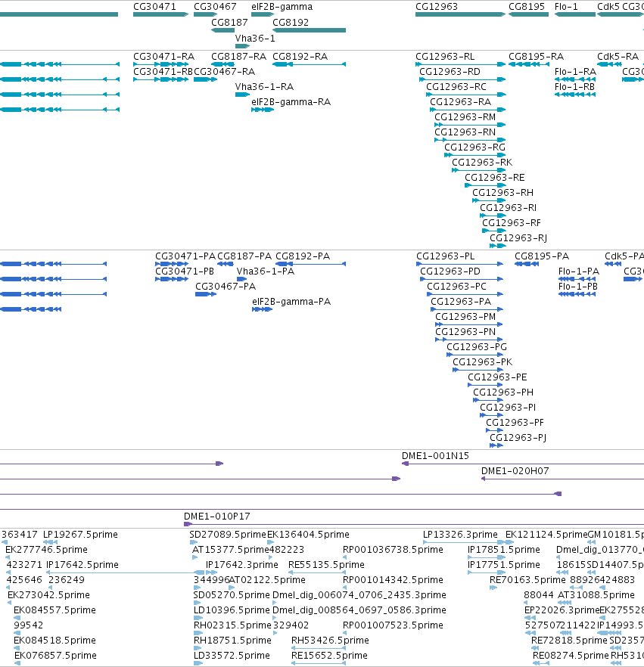644x667 pixels.
Task: Select the Cdk5 gene label
Action: click(x=608, y=7)
